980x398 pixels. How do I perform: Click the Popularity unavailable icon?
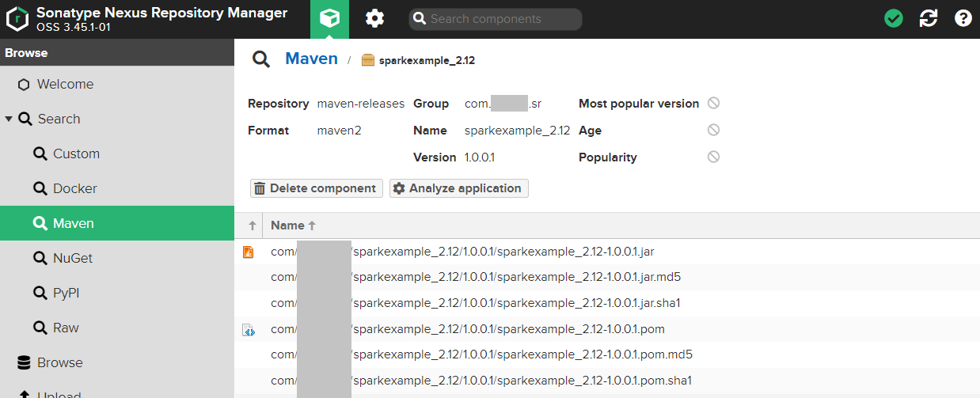coord(713,157)
